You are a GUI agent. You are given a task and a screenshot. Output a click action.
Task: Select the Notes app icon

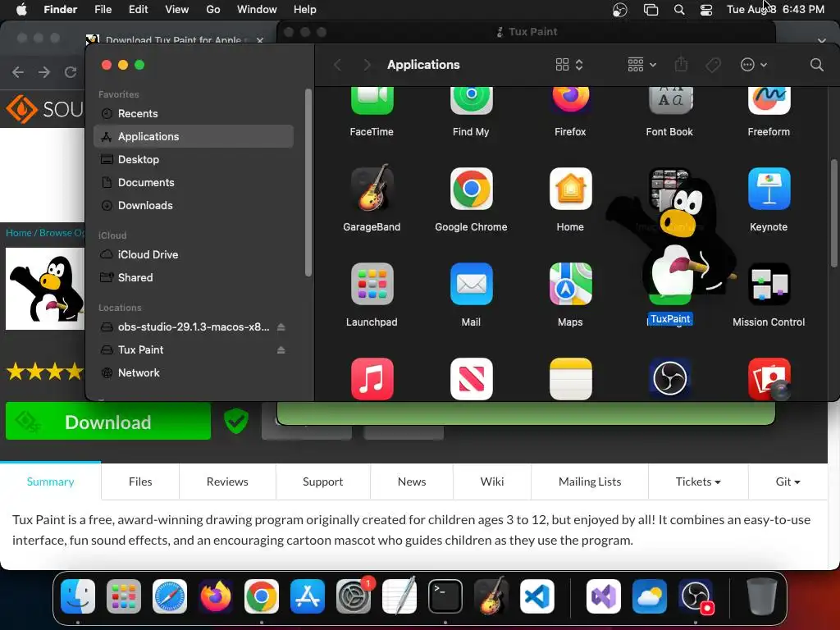[x=570, y=379]
